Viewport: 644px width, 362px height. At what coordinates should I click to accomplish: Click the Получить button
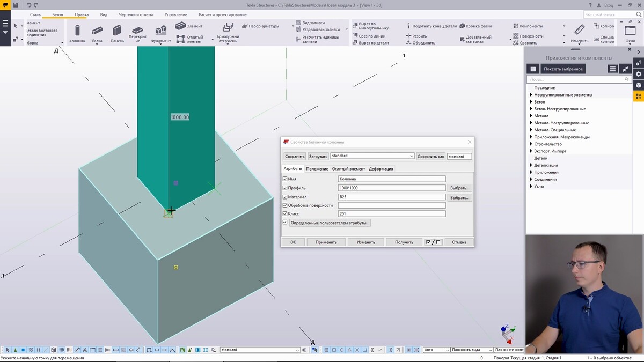404,242
